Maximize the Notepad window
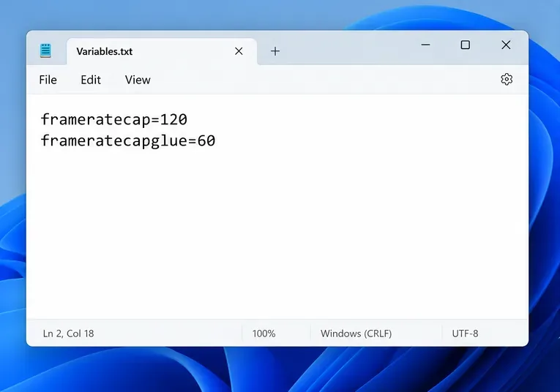This screenshot has height=392, width=560. pyautogui.click(x=465, y=45)
